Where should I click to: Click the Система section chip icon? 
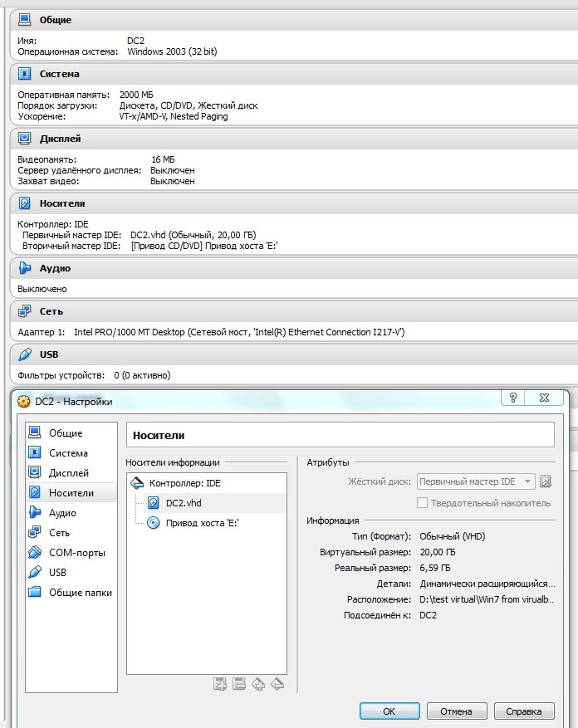pyautogui.click(x=24, y=73)
